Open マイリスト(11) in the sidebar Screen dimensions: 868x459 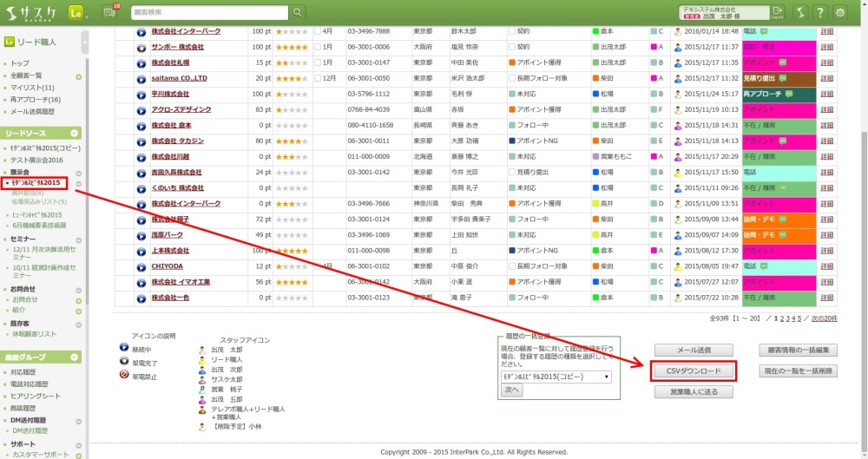point(33,88)
